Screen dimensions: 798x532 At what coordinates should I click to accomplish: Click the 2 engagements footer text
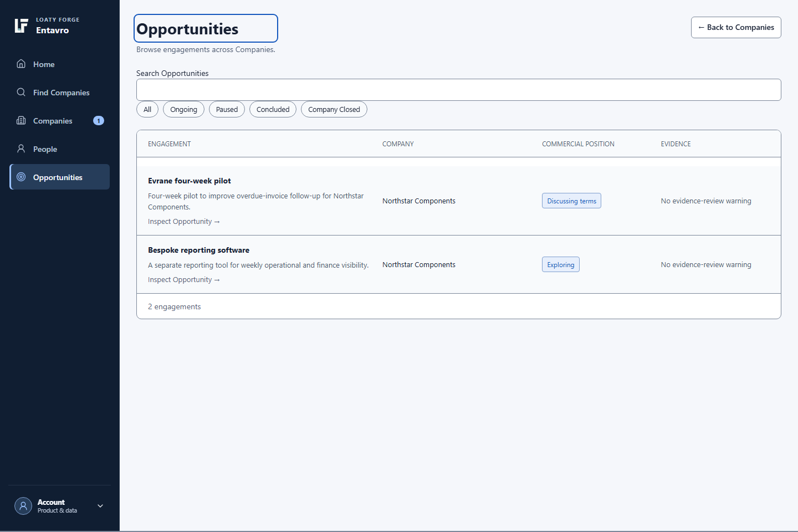coord(175,306)
